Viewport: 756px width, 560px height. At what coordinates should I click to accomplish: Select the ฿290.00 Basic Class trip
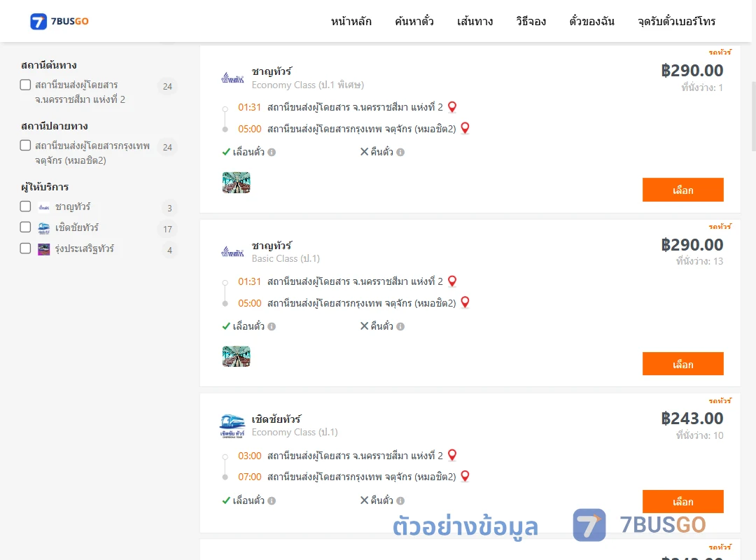coord(682,364)
